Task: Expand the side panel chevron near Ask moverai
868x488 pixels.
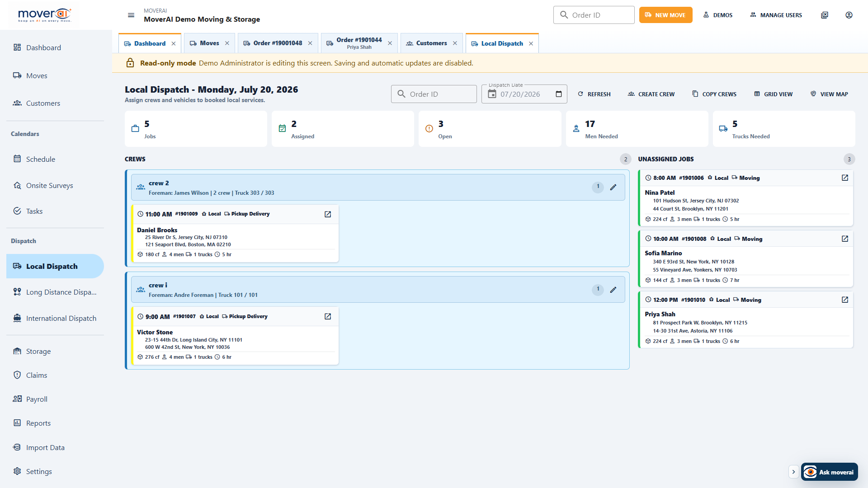Action: pos(793,472)
